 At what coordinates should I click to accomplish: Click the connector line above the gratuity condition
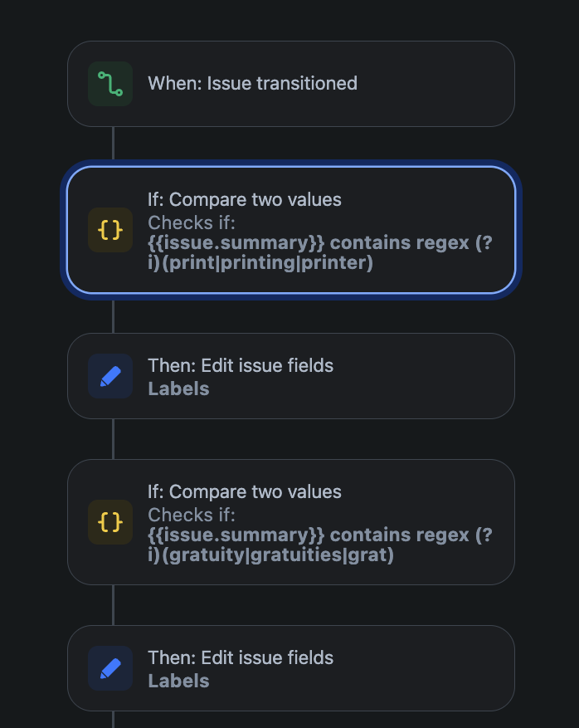(x=112, y=440)
